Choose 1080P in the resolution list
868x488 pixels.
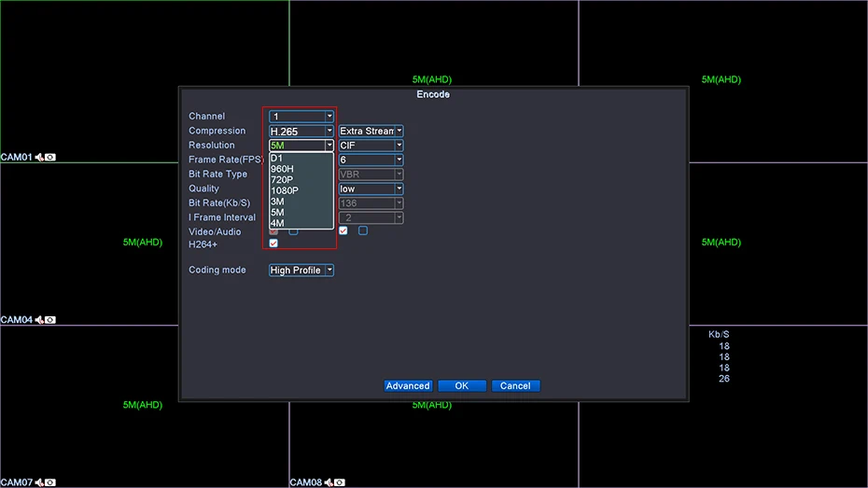pos(301,190)
